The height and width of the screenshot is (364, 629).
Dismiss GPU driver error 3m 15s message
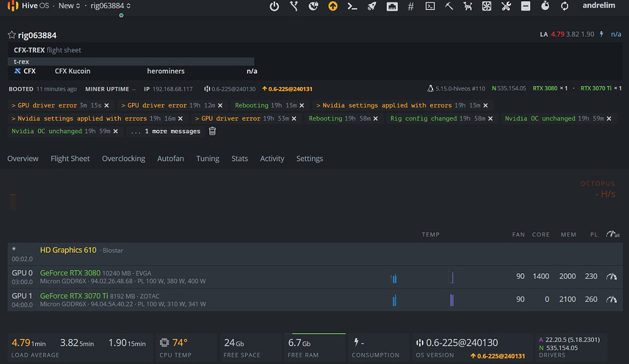click(107, 106)
